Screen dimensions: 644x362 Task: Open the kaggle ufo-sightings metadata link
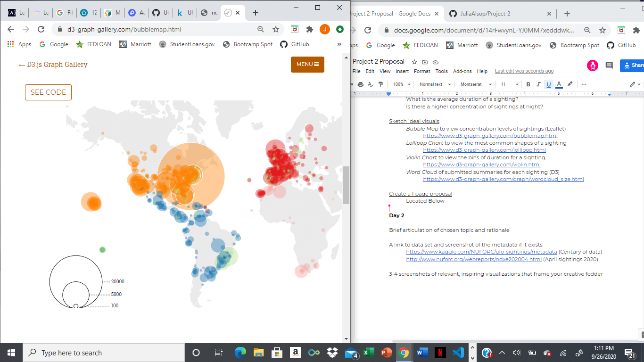coord(481,252)
